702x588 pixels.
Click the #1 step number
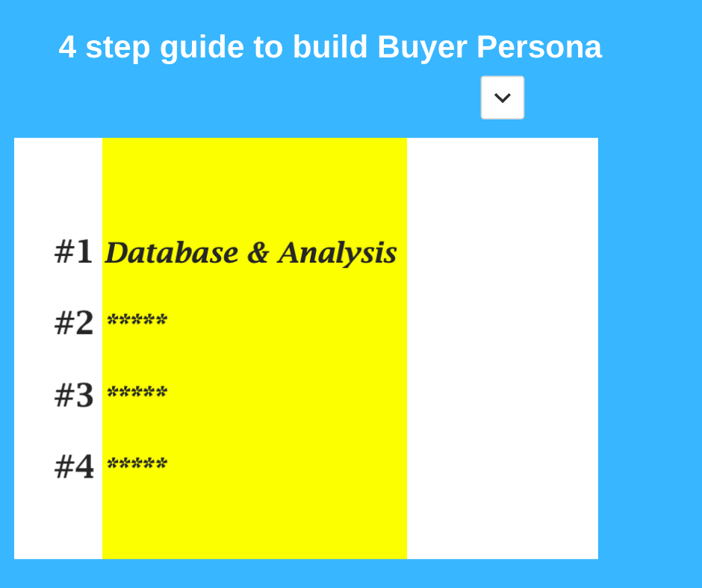coord(74,251)
